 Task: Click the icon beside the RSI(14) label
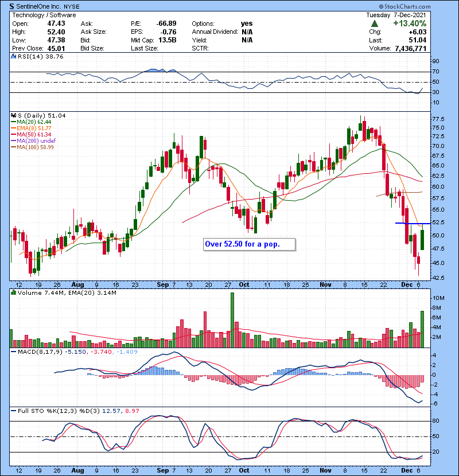13,57
